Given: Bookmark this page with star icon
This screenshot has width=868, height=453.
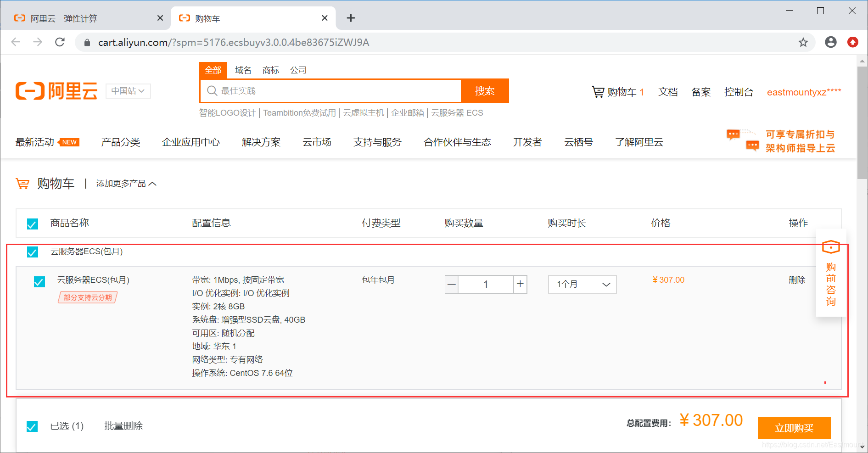Looking at the screenshot, I should (x=803, y=42).
